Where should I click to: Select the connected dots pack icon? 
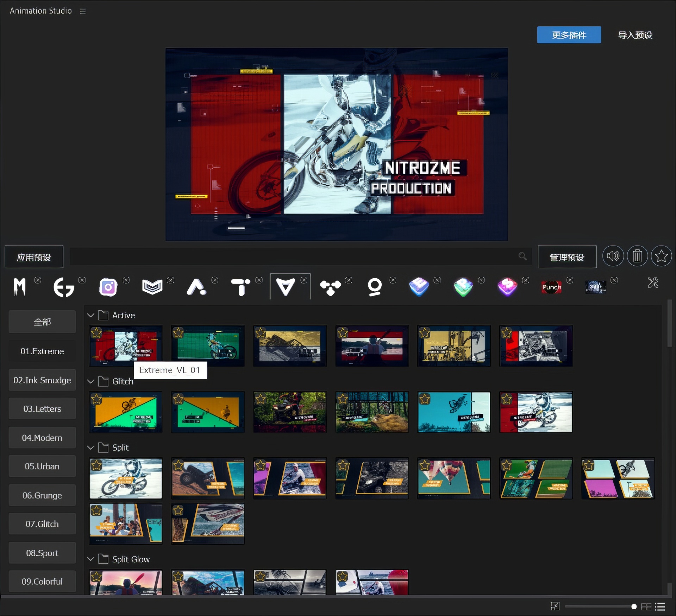[x=330, y=288]
